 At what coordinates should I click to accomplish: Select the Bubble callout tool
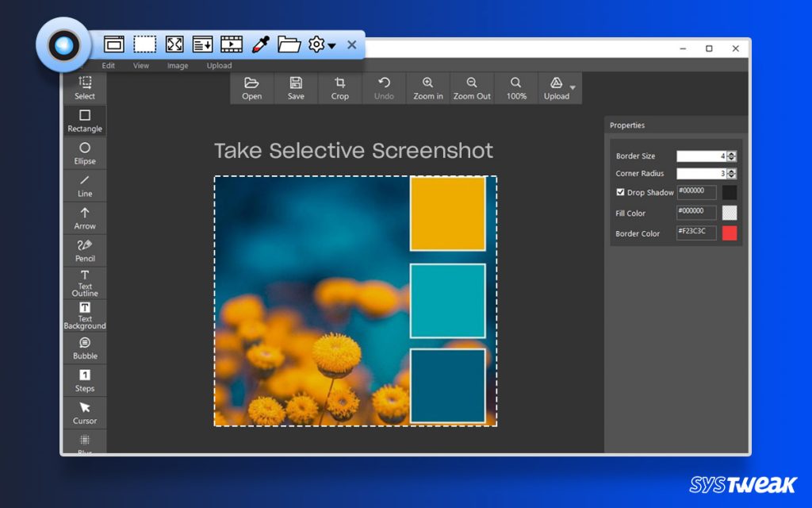84,348
